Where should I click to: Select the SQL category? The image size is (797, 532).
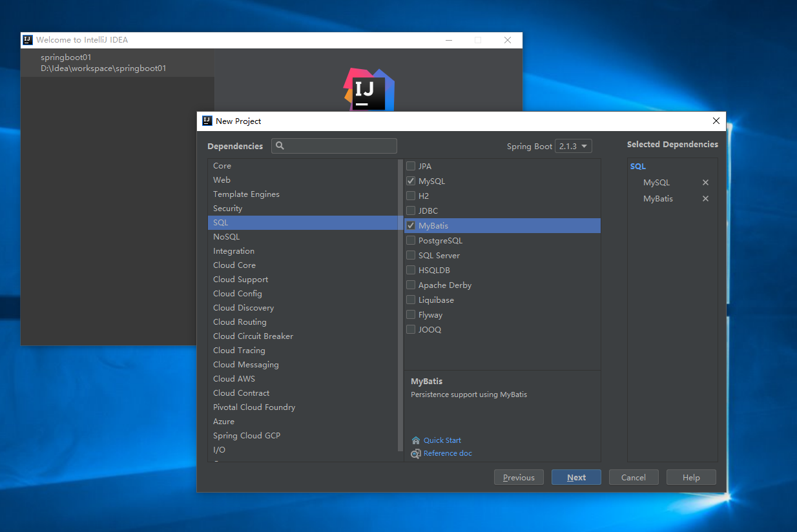(302, 223)
